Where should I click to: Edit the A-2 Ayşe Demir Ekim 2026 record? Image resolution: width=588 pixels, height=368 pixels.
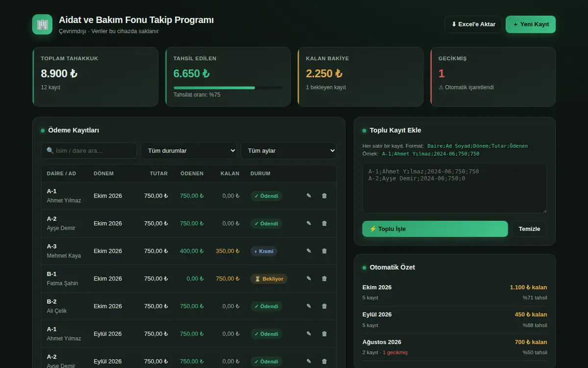(x=309, y=223)
